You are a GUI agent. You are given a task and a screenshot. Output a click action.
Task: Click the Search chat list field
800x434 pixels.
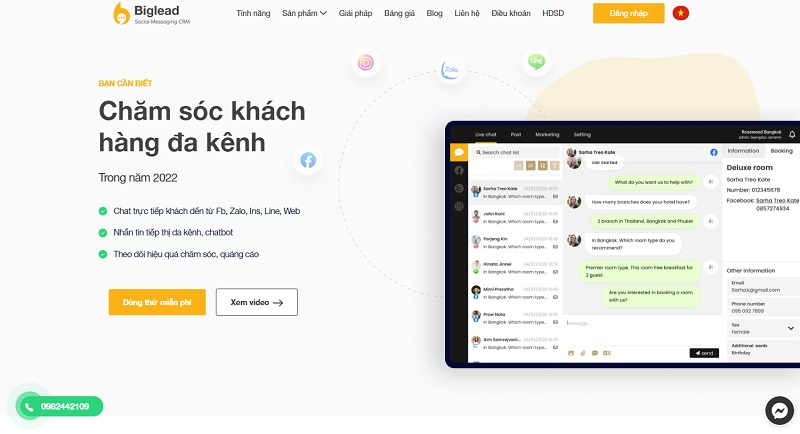515,152
